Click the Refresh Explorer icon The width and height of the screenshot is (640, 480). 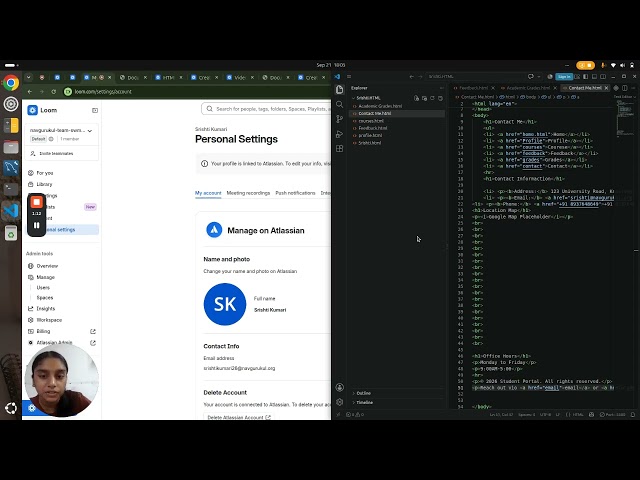point(432,98)
